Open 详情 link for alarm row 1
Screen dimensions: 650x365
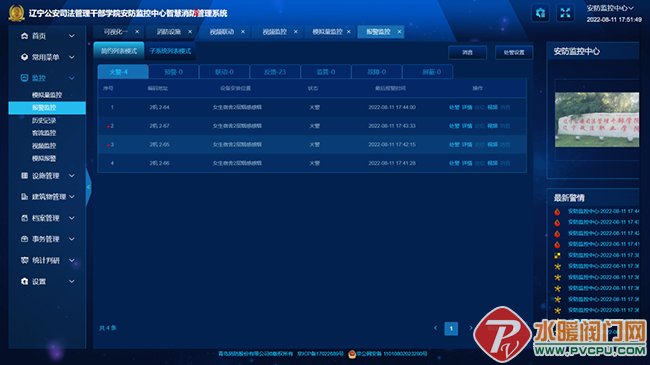pyautogui.click(x=467, y=107)
